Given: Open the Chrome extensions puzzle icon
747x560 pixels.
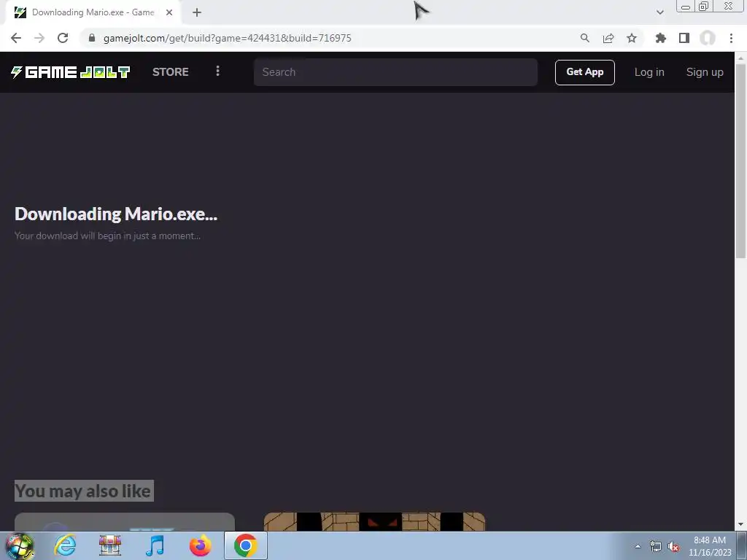Looking at the screenshot, I should pos(661,38).
